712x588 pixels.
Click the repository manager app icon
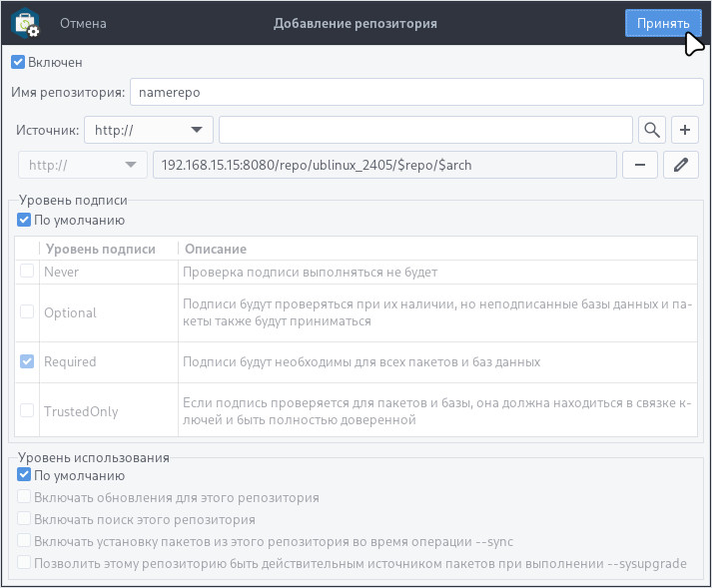click(25, 23)
